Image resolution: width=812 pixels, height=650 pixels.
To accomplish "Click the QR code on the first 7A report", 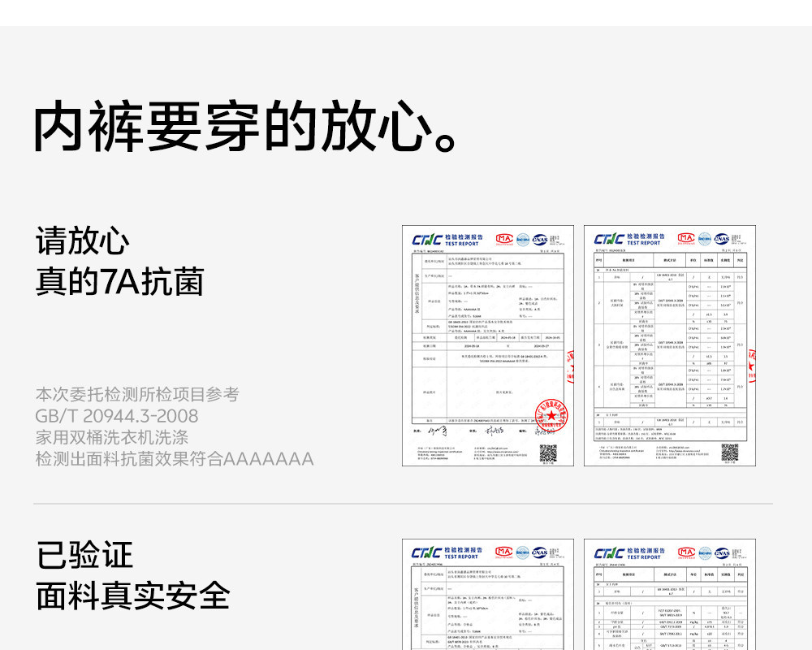I will (548, 453).
